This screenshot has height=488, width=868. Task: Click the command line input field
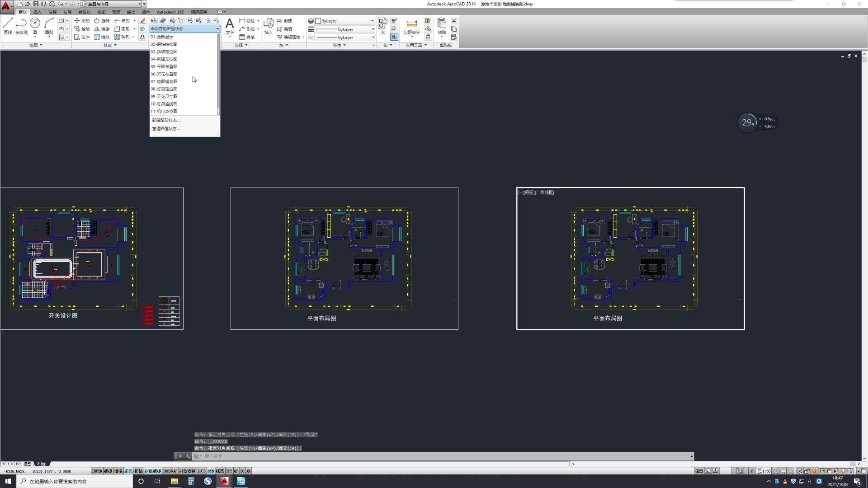pos(443,456)
